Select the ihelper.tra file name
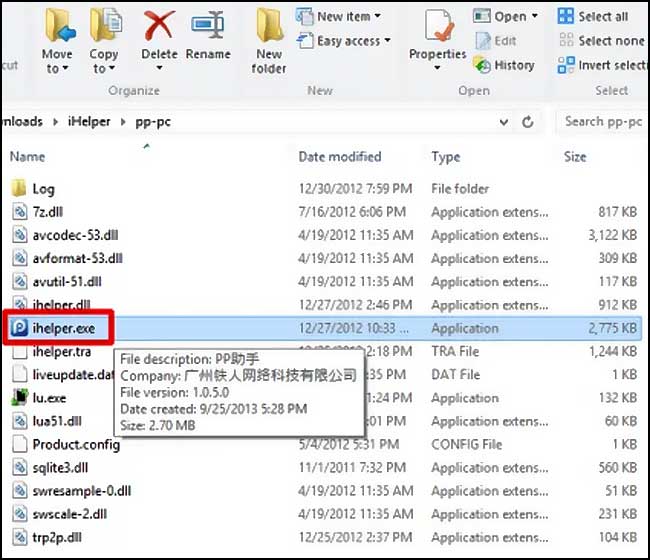 pyautogui.click(x=62, y=352)
